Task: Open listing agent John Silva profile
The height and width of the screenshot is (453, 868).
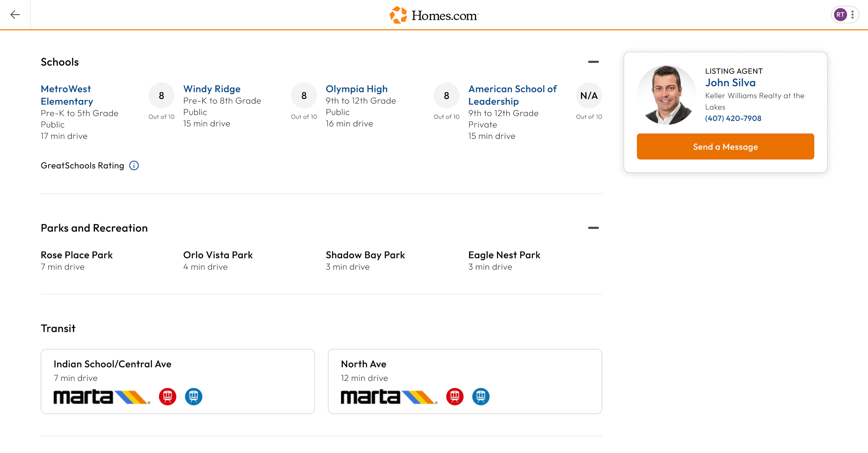Action: point(730,83)
